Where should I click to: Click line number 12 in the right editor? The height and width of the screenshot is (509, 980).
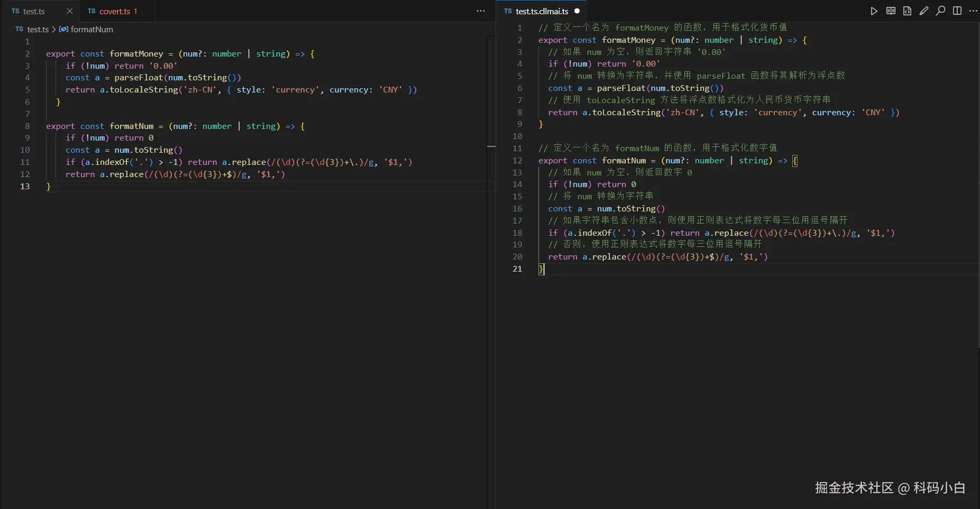(517, 161)
